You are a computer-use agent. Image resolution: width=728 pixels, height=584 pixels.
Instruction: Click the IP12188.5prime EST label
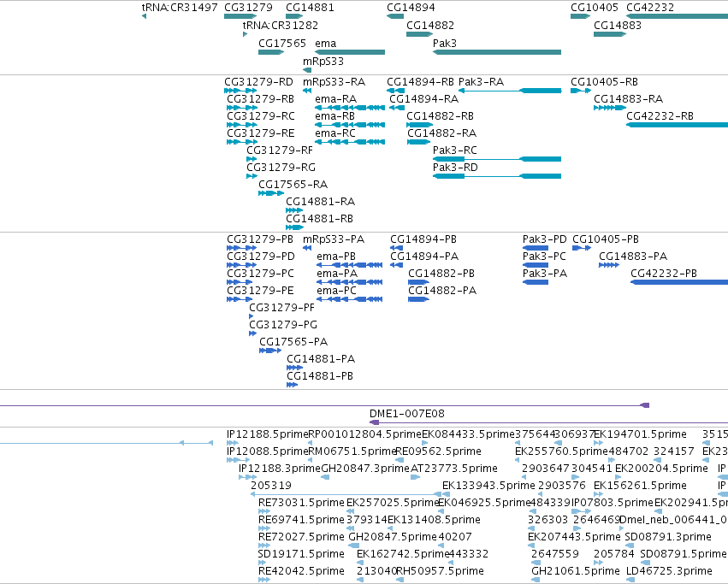click(268, 434)
